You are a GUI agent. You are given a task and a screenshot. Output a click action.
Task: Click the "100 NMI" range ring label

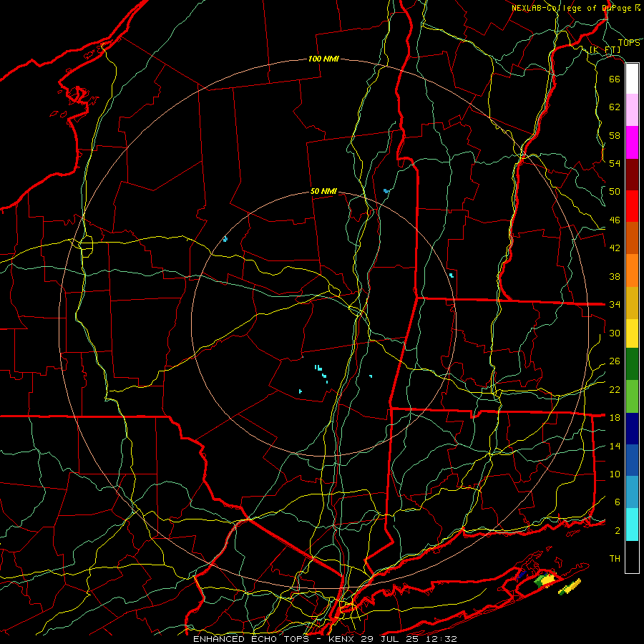pos(323,59)
